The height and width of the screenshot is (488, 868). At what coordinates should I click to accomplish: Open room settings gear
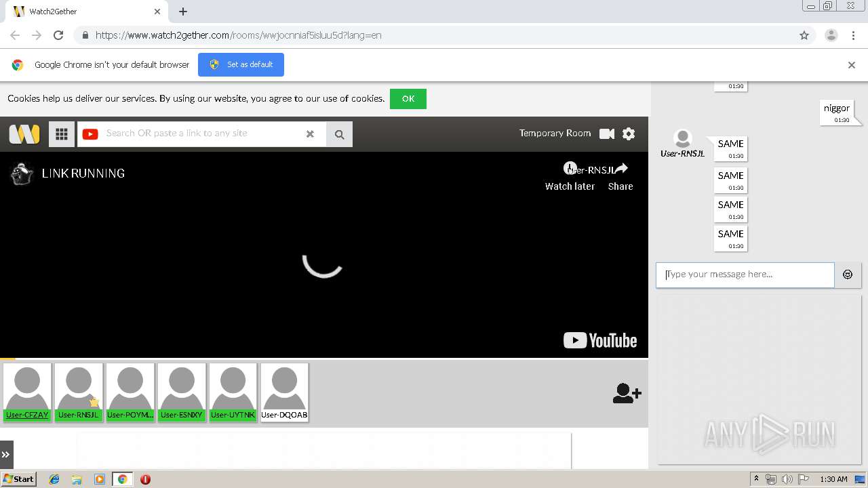click(x=629, y=134)
